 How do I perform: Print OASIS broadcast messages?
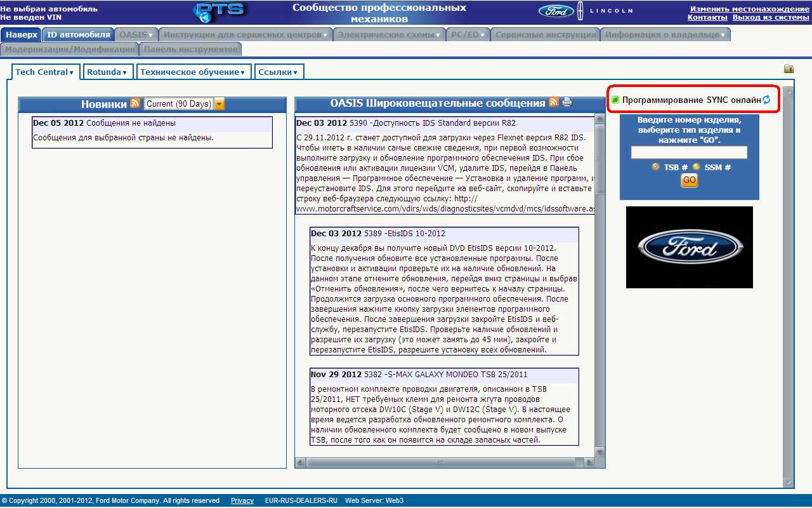point(567,102)
